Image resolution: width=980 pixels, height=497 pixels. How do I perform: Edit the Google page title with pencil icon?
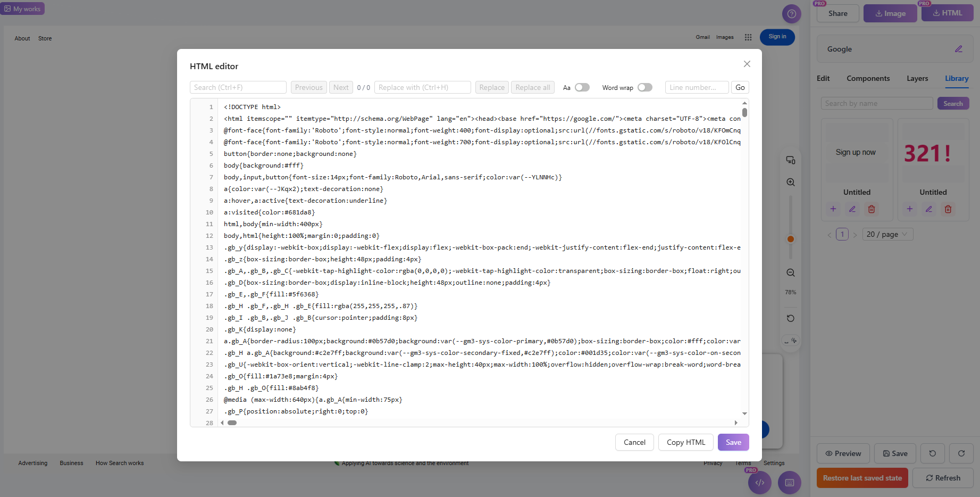click(x=959, y=48)
